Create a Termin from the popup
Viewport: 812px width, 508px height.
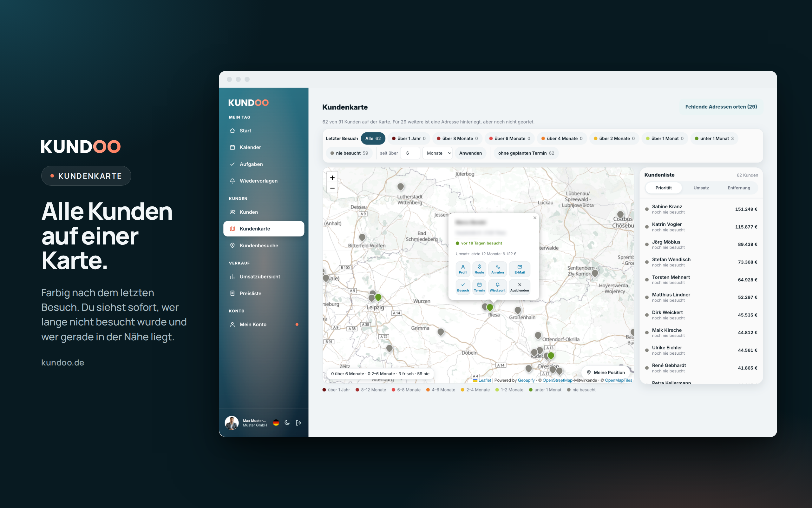pyautogui.click(x=479, y=287)
